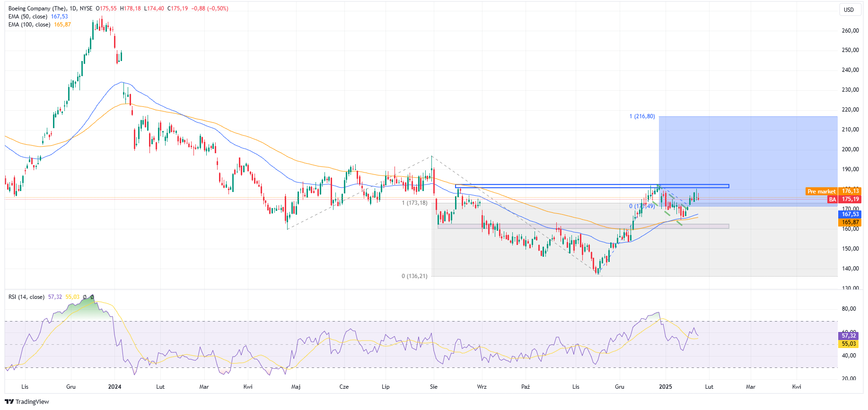Click the EMA (100, close) indicator label
Screen dimensions: 868x410
coord(29,25)
